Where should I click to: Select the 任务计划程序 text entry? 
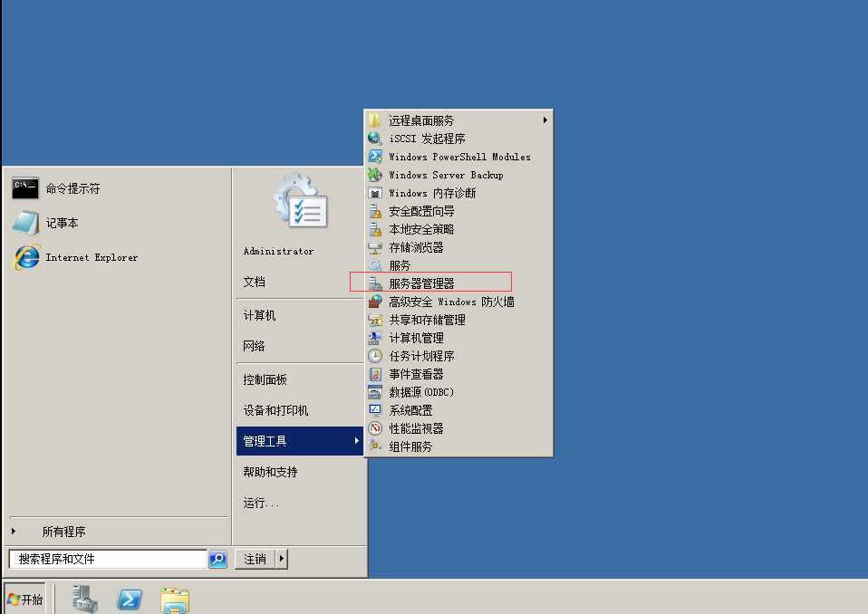(x=421, y=356)
